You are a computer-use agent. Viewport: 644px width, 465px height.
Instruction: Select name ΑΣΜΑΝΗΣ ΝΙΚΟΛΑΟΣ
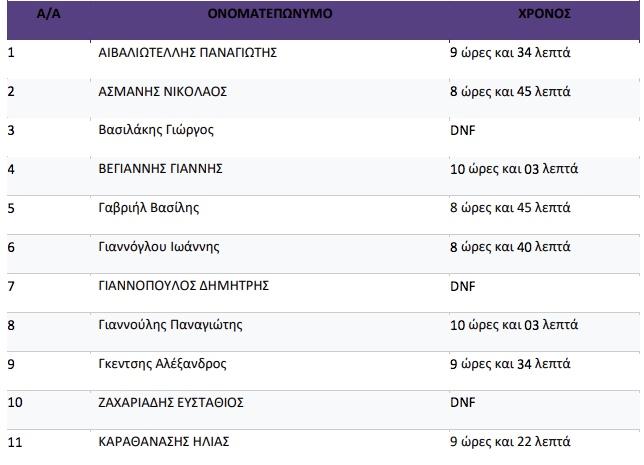(162, 91)
